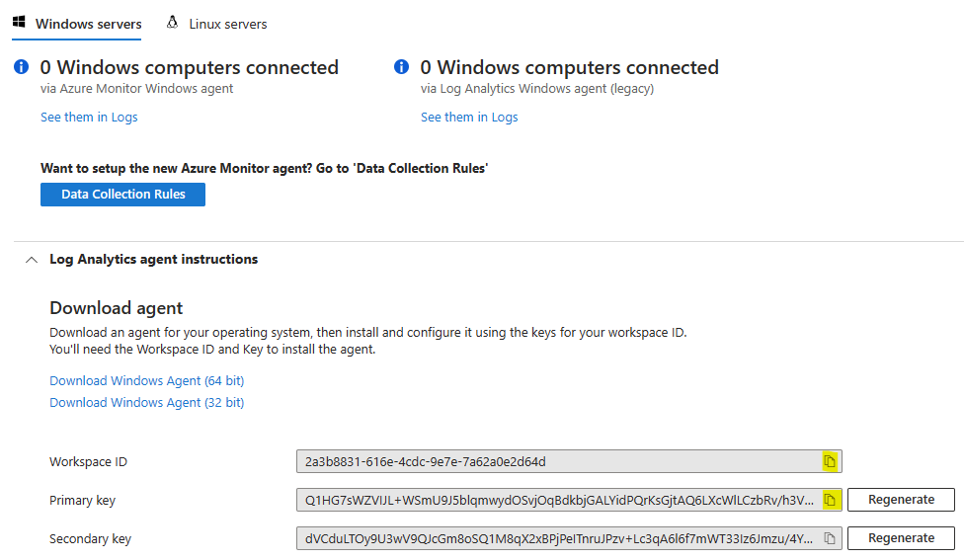This screenshot has width=964, height=560.
Task: Click 'via Azure Monitor Windows agent' text
Action: [x=136, y=89]
